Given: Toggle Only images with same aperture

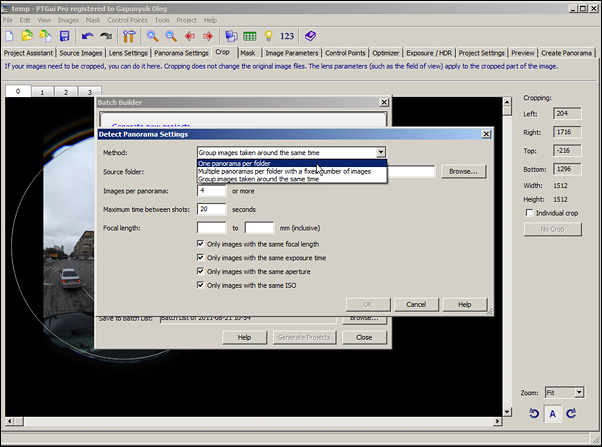Looking at the screenshot, I should [x=200, y=271].
